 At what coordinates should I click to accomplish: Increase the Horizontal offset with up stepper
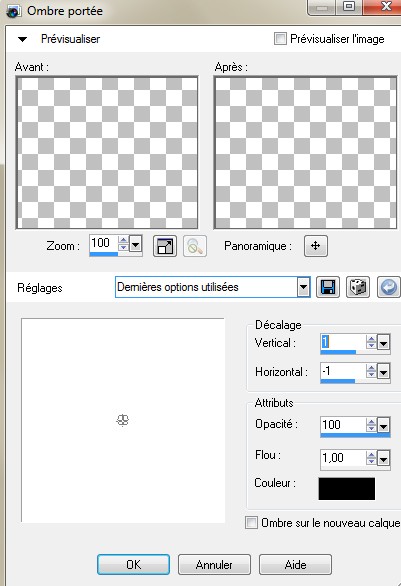pyautogui.click(x=371, y=368)
